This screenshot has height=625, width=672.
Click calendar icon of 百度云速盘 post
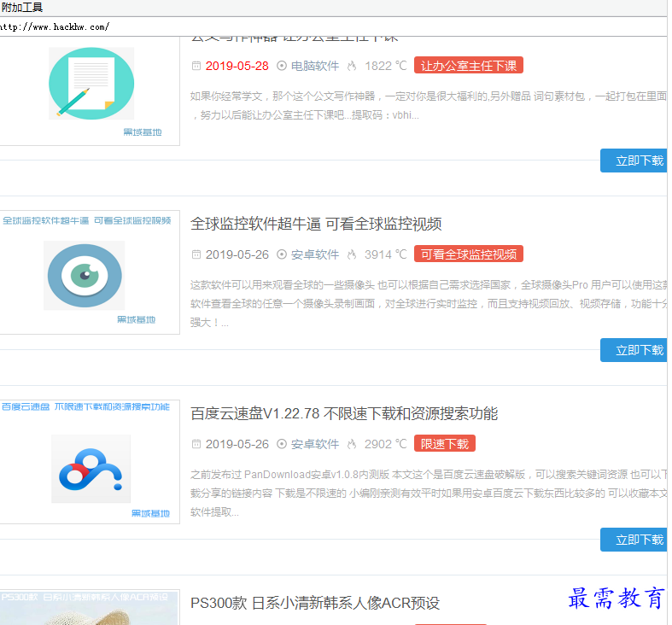pyautogui.click(x=196, y=444)
